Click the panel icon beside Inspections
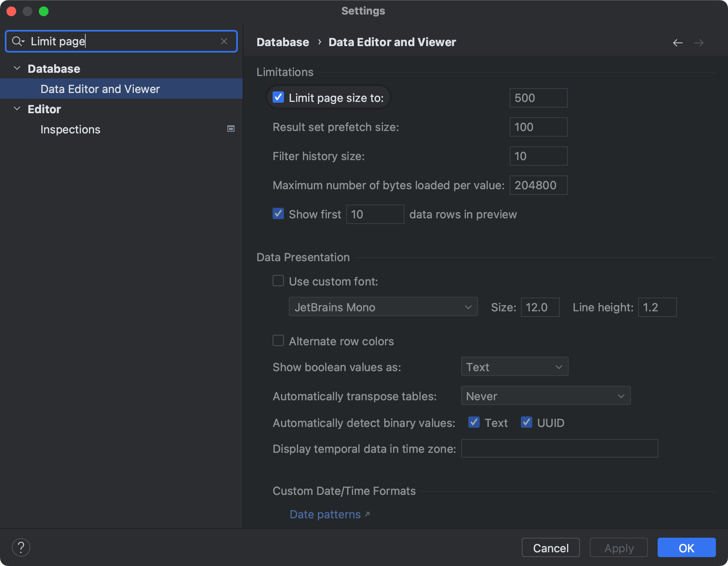Image resolution: width=728 pixels, height=566 pixels. click(x=231, y=129)
